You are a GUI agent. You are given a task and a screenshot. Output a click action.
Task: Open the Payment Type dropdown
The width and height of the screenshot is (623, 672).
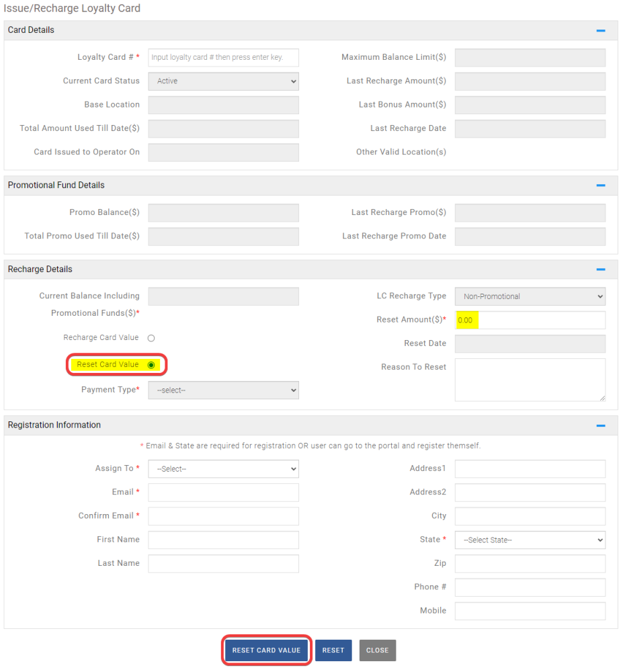tap(223, 390)
